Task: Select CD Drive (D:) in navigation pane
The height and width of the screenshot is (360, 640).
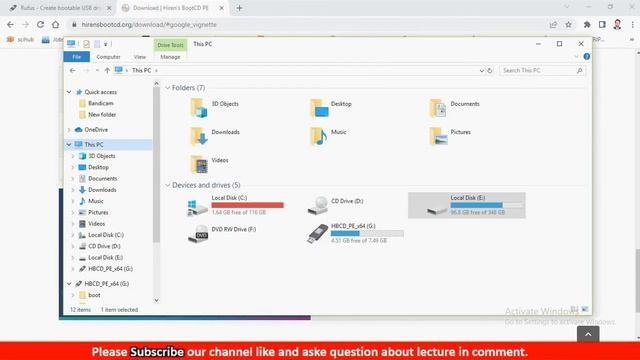Action: coord(104,246)
